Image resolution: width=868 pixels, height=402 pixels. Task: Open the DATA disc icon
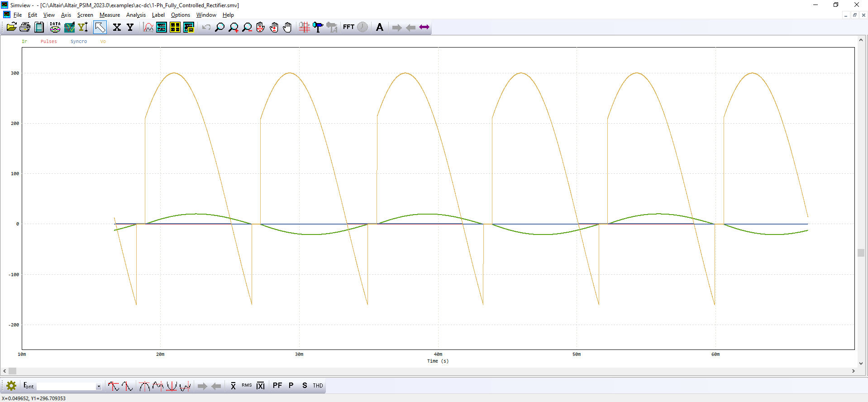tap(55, 27)
